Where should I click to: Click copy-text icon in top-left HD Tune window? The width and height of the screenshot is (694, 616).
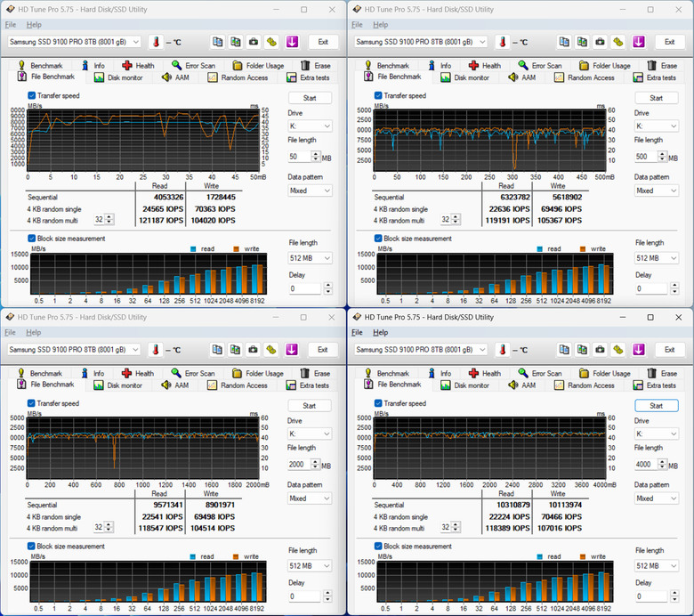coord(217,42)
